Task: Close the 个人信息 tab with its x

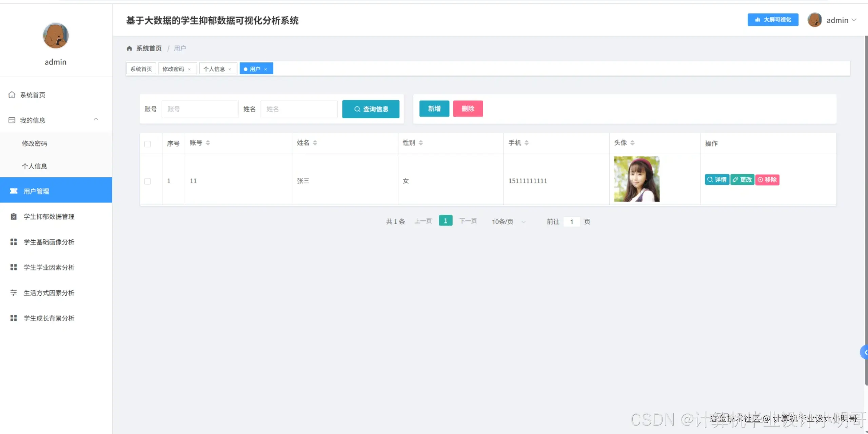Action: pos(230,69)
